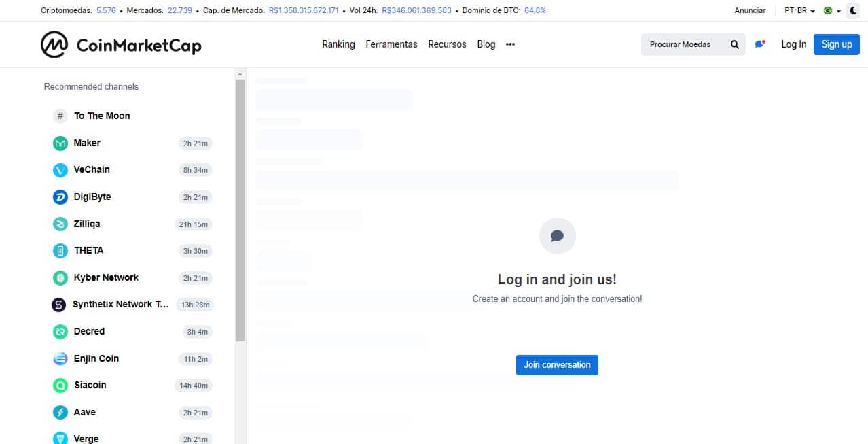Click the 14h 40m badge on Siacoin
This screenshot has width=868, height=444.
(x=194, y=386)
